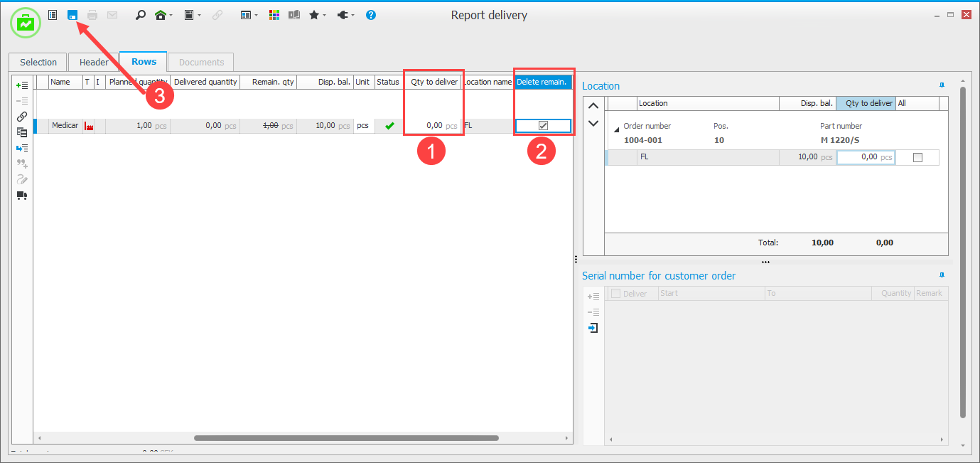Click the down chevron in Location panel
The width and height of the screenshot is (980, 463).
point(593,123)
